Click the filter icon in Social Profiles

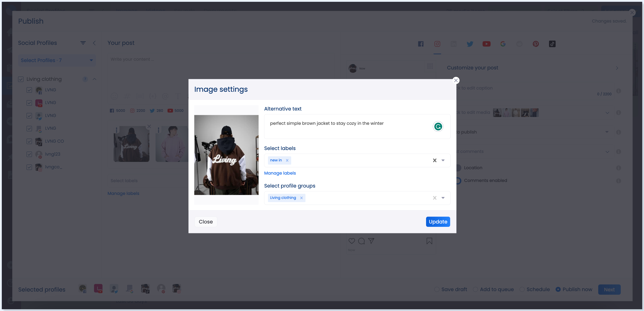[x=83, y=43]
